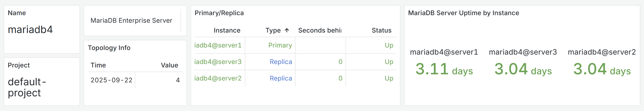
Task: Open the Topology Info panel title menu
Action: coord(109,48)
